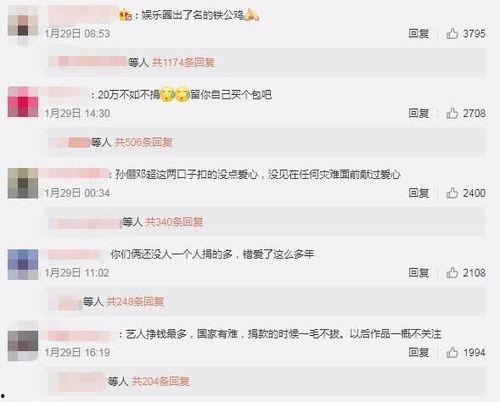Screen dimensions: 500x402
Task: Expand 共1174条回复 replies
Action: [183, 62]
